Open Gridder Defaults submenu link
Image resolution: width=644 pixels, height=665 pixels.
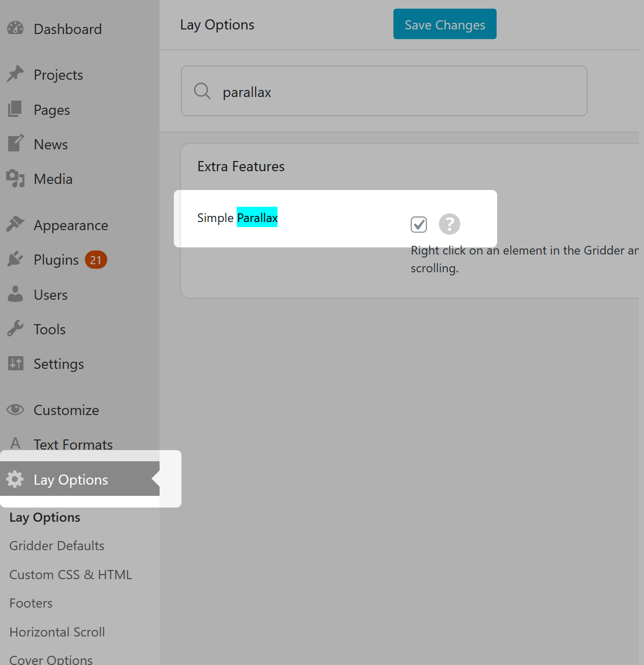pos(56,546)
